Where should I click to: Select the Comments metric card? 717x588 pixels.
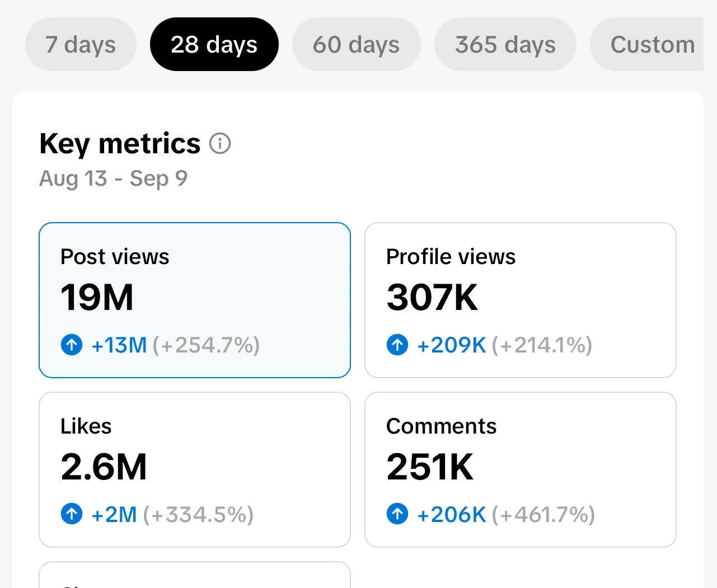(521, 470)
